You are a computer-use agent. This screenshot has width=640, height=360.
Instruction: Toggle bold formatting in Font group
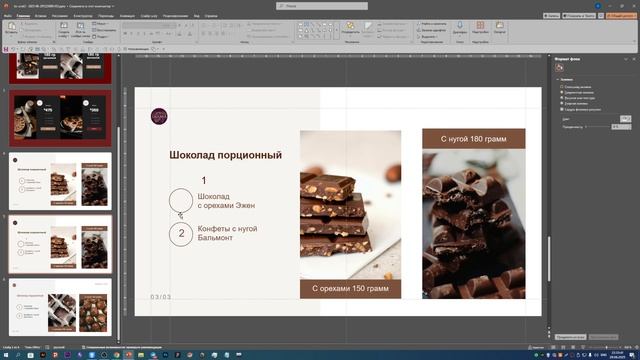(125, 33)
